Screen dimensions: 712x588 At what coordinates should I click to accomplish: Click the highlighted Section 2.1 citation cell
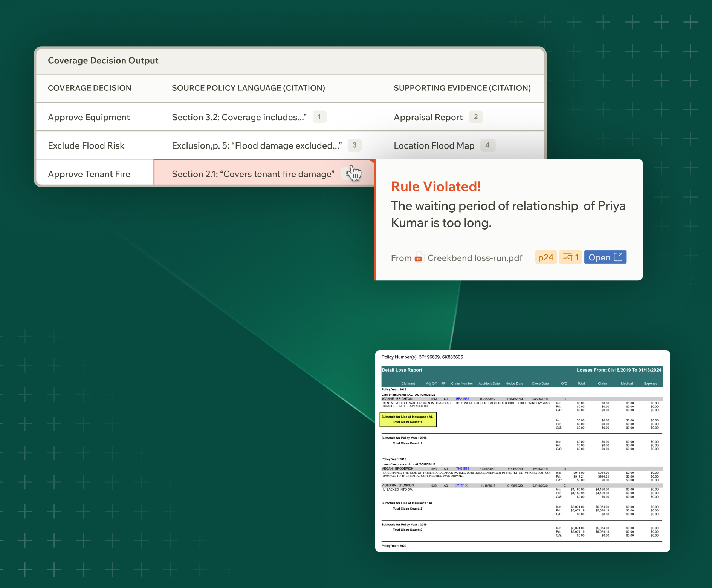click(253, 174)
